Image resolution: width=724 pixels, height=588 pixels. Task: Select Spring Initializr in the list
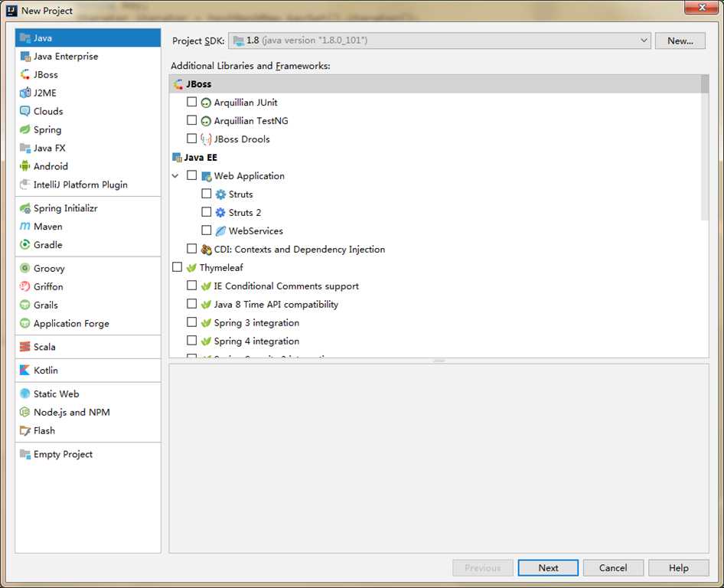tap(88, 208)
